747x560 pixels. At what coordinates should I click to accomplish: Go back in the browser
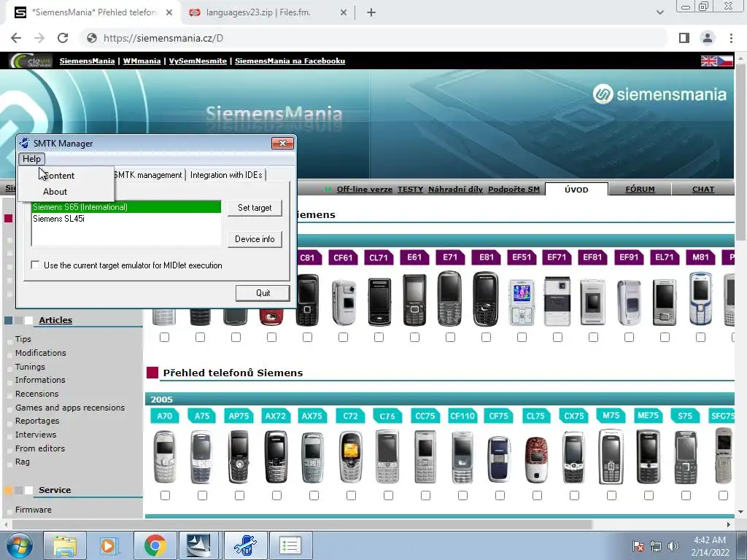[x=16, y=38]
